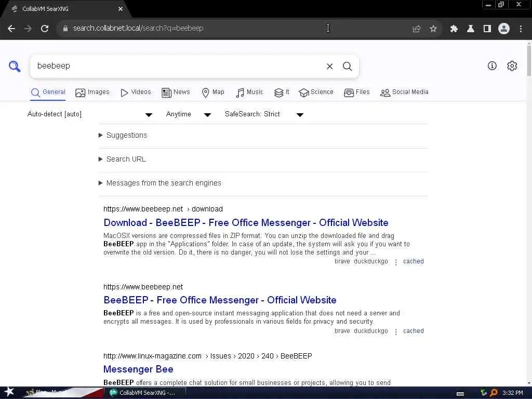532x399 pixels.
Task: Open the profile avatar menu
Action: (x=504, y=29)
